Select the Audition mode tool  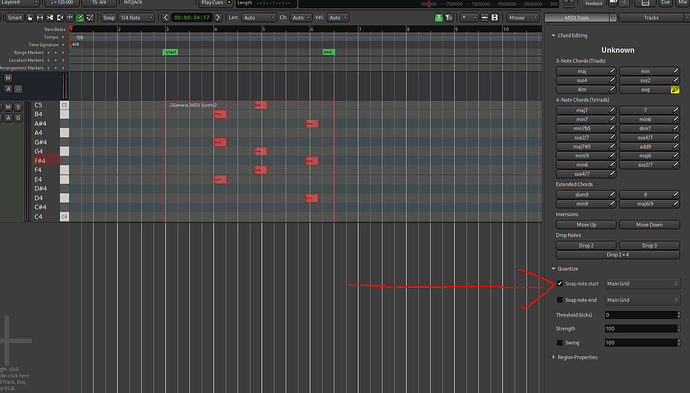coord(60,18)
